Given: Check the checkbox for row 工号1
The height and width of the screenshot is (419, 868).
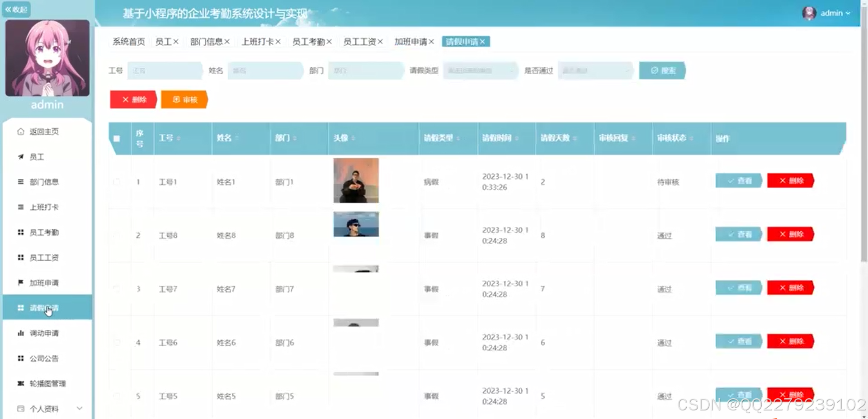Looking at the screenshot, I should (117, 182).
